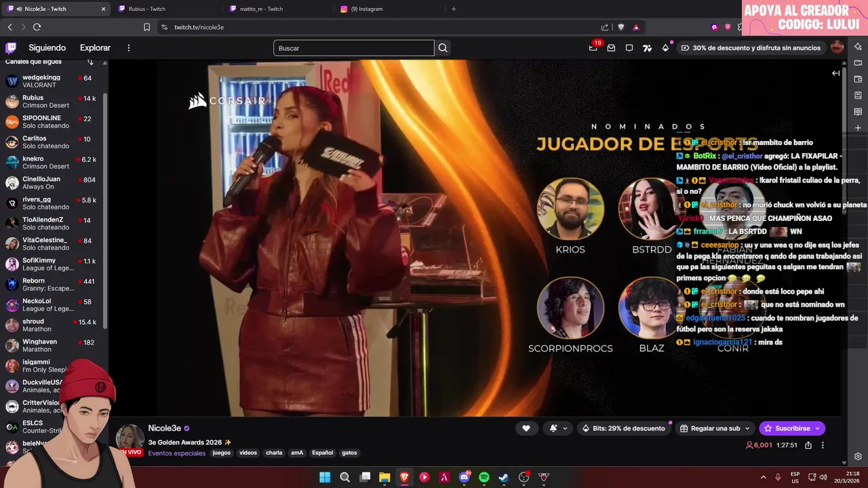The image size is (868, 488).
Task: Go to Explorar in the Twitch nav
Action: coord(95,48)
